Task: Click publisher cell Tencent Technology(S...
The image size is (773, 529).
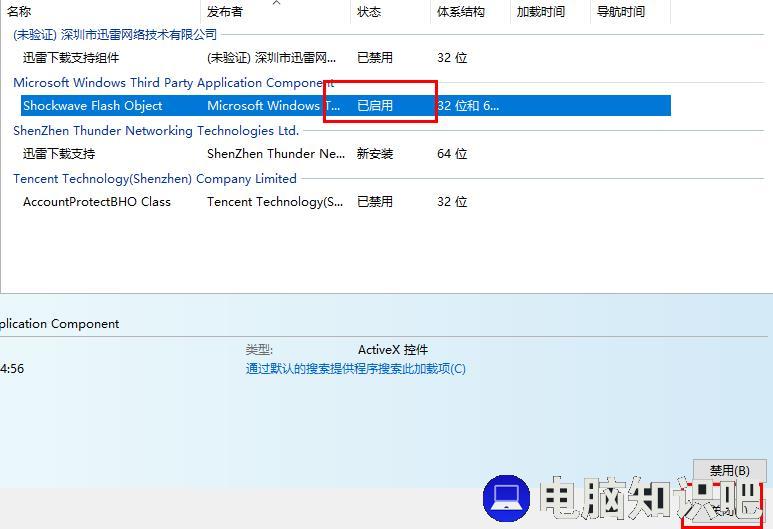Action: (275, 202)
